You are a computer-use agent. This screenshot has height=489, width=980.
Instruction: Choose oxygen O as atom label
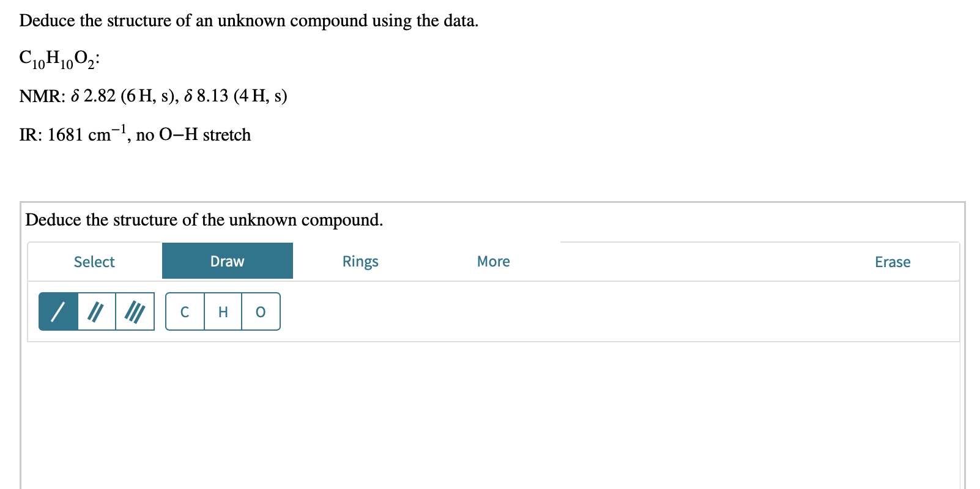261,312
